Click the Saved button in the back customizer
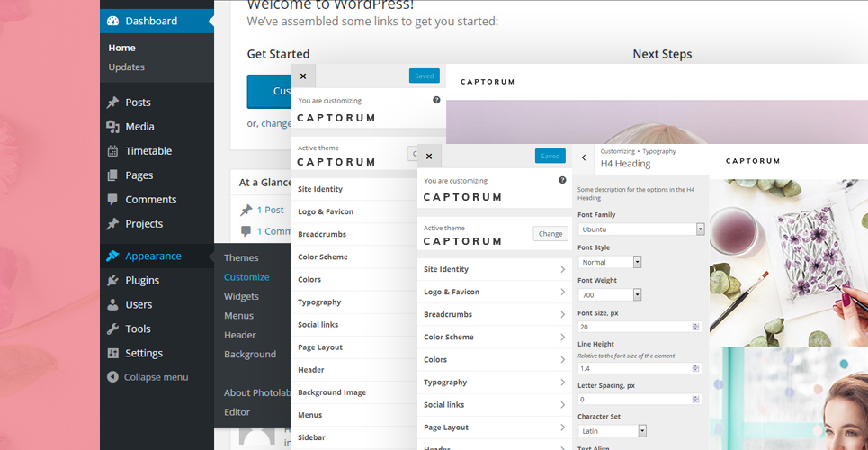Screen dimensions: 868x450 pyautogui.click(x=424, y=76)
